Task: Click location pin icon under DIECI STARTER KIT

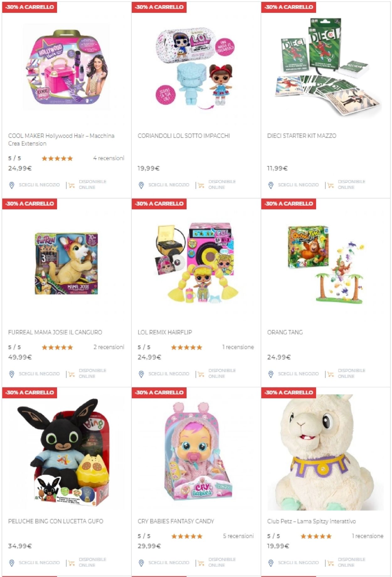Action: click(271, 185)
